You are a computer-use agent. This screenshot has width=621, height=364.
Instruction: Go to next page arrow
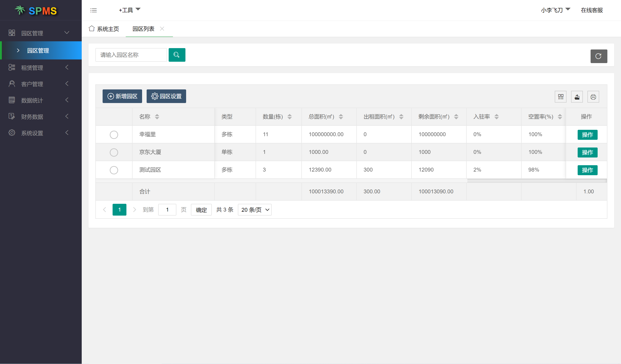click(135, 210)
